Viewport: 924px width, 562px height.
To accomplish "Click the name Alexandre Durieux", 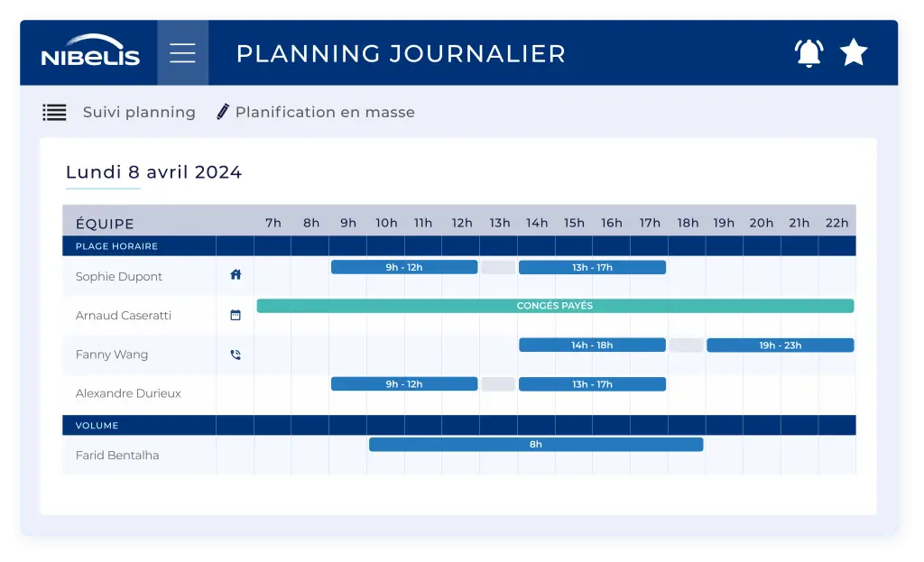I will pyautogui.click(x=128, y=393).
